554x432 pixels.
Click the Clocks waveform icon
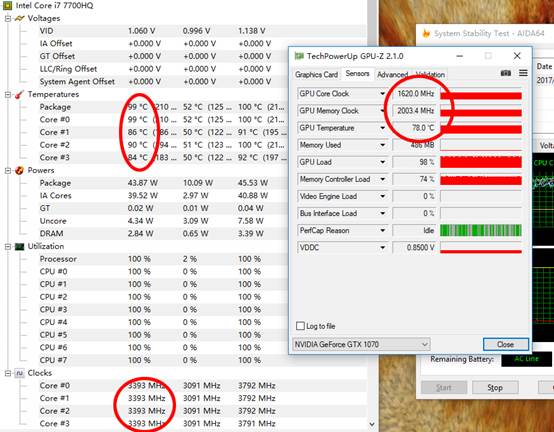[x=19, y=373]
